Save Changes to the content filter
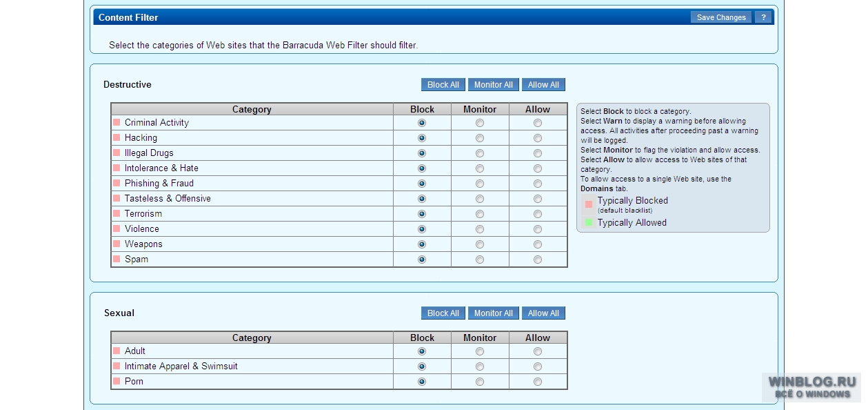 (721, 17)
